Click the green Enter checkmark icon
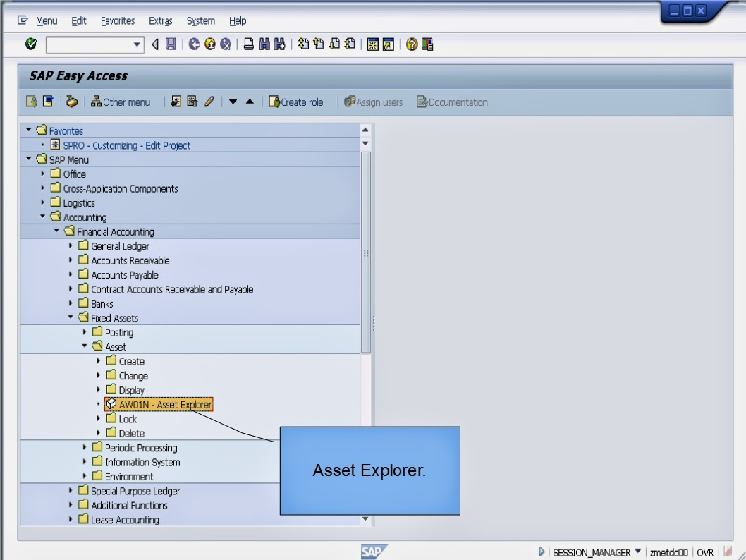 click(x=30, y=44)
